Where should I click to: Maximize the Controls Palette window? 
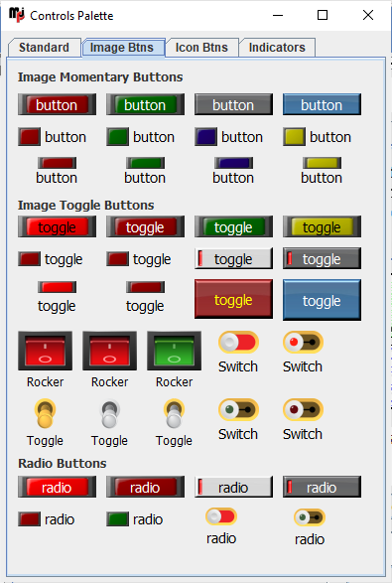point(323,15)
